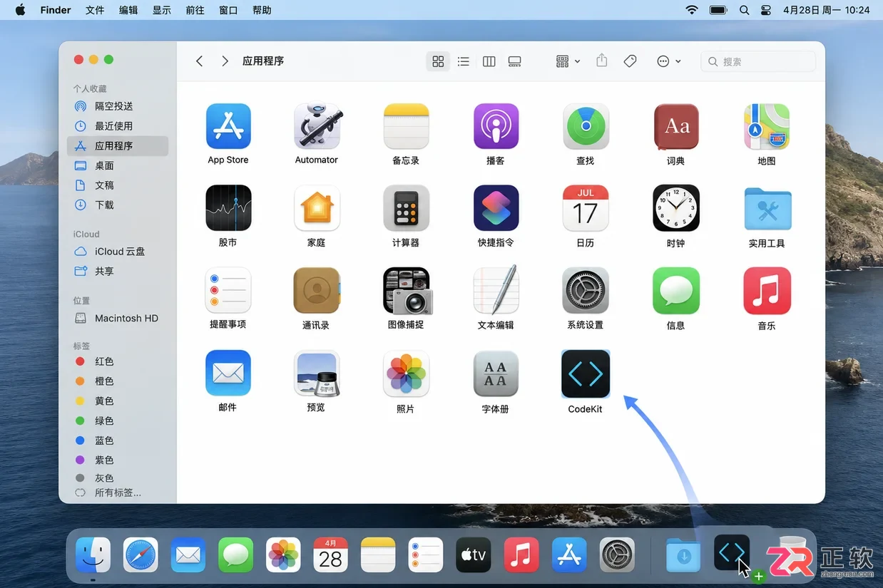883x588 pixels.
Task: Switch to gallery view
Action: click(515, 61)
